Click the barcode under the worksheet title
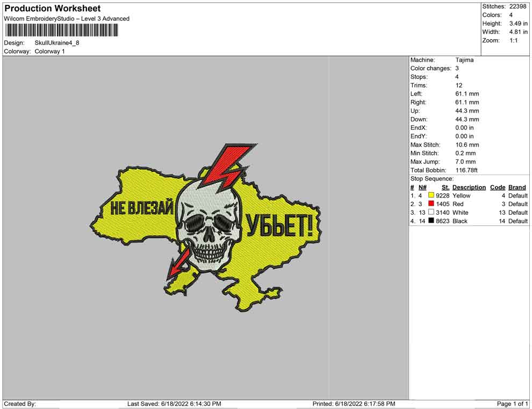This screenshot has width=532, height=409. [61, 31]
